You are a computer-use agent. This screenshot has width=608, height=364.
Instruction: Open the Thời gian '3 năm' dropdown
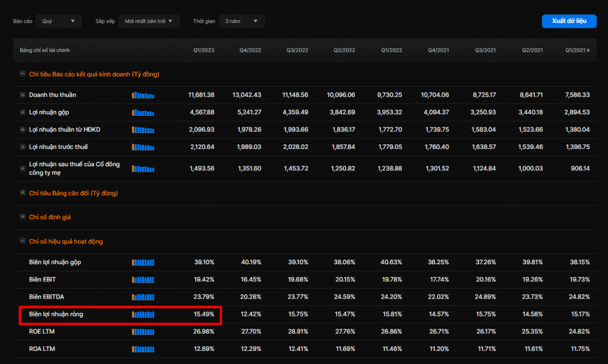click(x=241, y=21)
